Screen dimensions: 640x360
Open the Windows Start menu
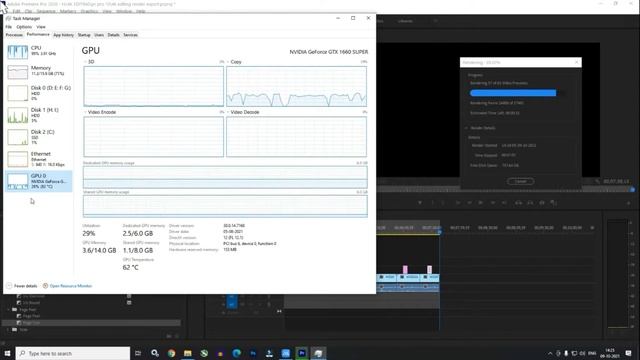tap(7, 353)
